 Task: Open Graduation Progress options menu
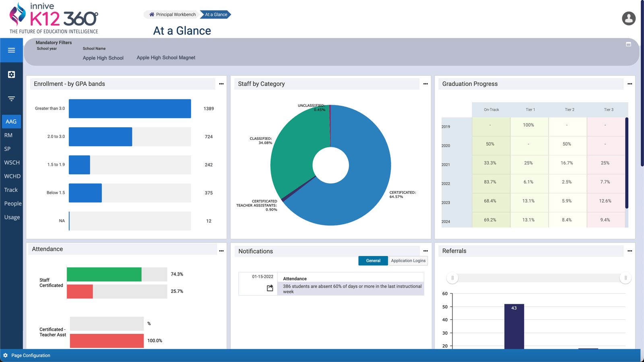coord(630,84)
